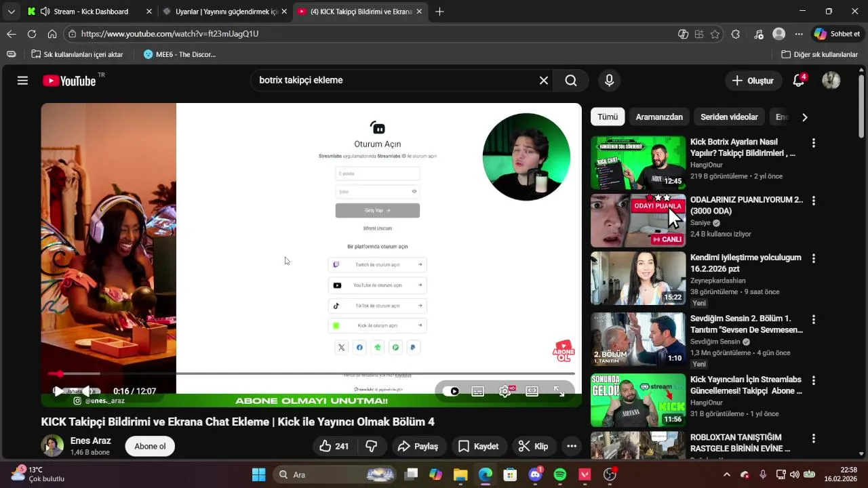The width and height of the screenshot is (868, 488).
Task: Open Spotify from the taskbar
Action: [x=560, y=474]
